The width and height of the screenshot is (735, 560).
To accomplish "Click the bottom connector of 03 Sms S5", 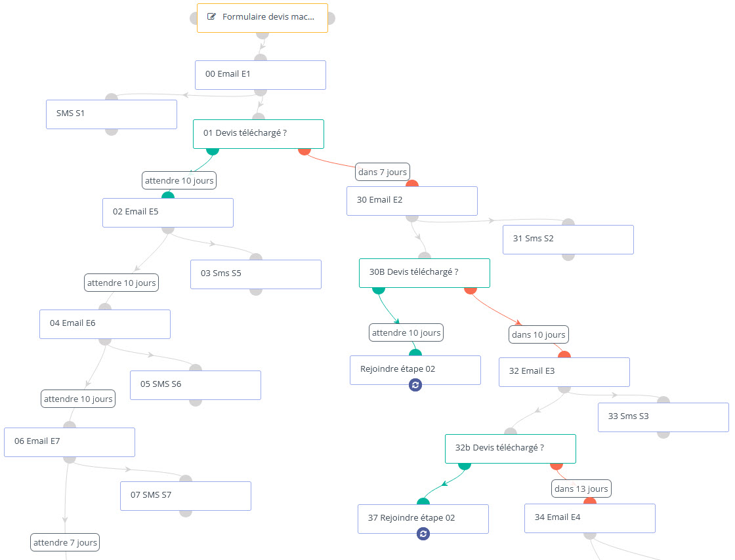I will pyautogui.click(x=256, y=292).
